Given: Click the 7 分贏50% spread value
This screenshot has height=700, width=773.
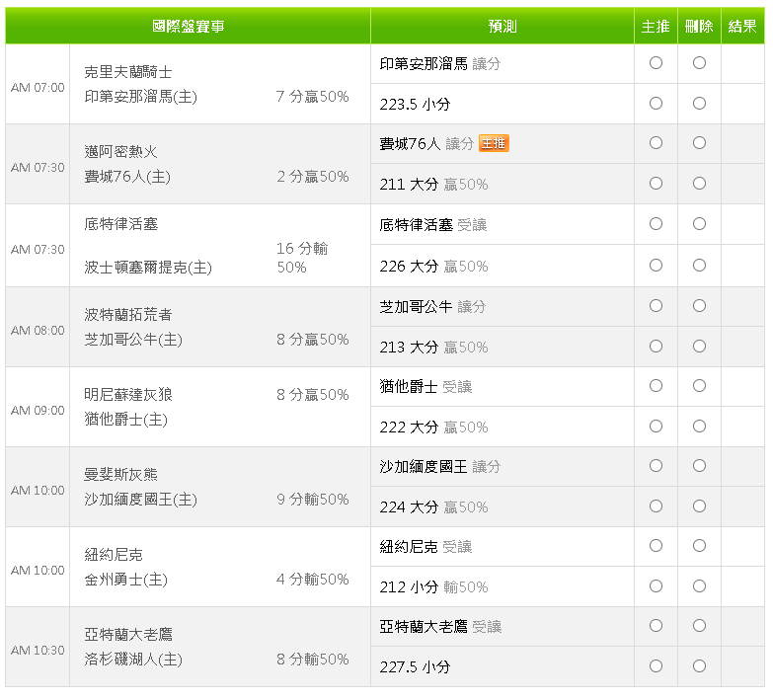Looking at the screenshot, I should click(x=313, y=96).
